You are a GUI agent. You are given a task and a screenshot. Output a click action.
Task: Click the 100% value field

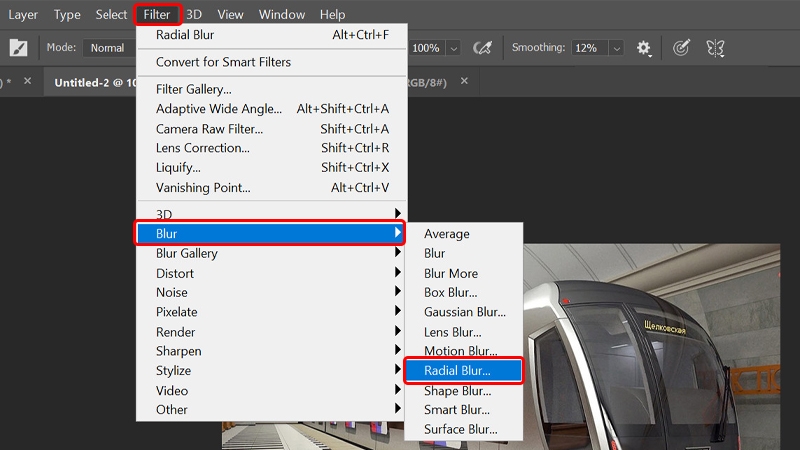pyautogui.click(x=428, y=48)
